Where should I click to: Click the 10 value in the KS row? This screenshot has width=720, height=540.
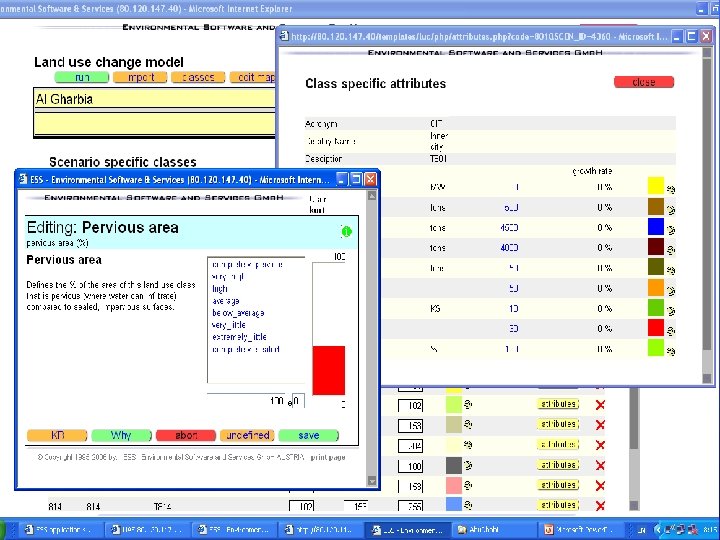tap(514, 309)
